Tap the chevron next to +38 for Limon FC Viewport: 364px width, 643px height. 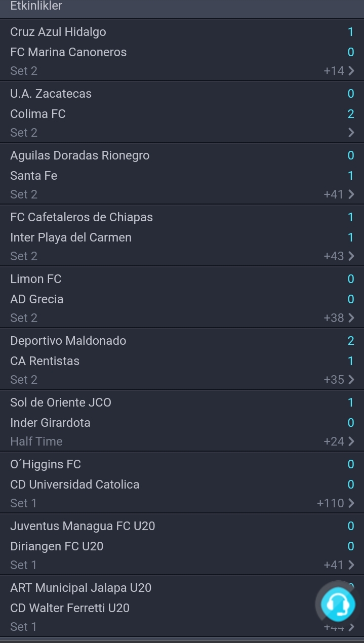click(351, 318)
